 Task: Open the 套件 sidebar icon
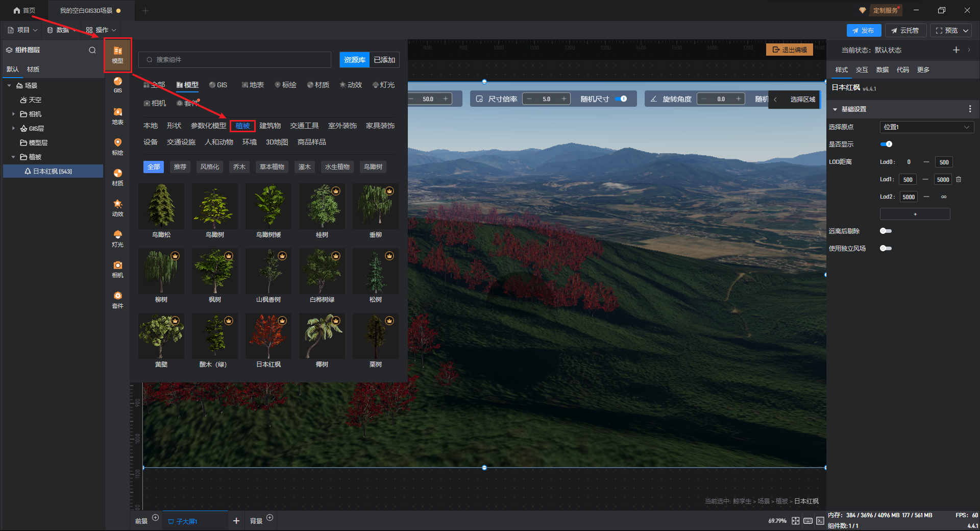[x=118, y=300]
